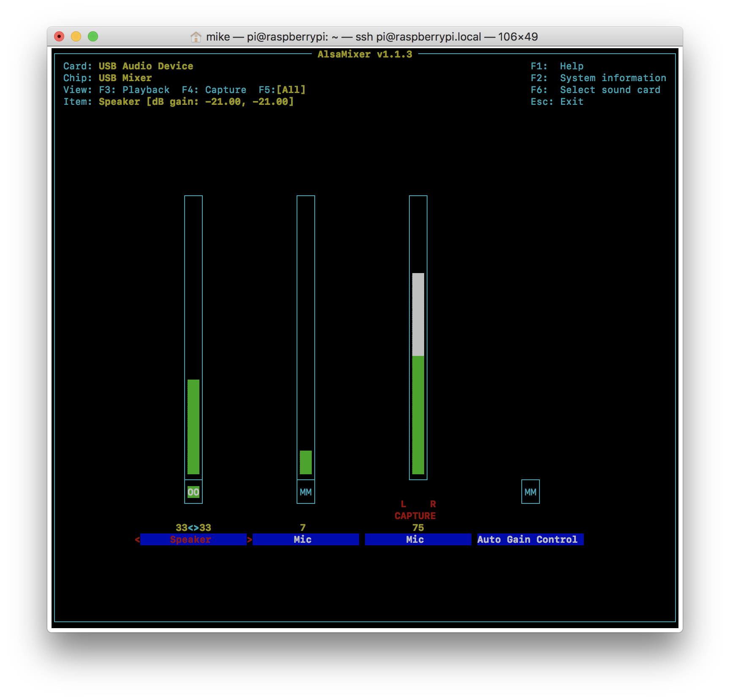Click the value 7 above playback Mic
730x700 pixels.
[303, 528]
